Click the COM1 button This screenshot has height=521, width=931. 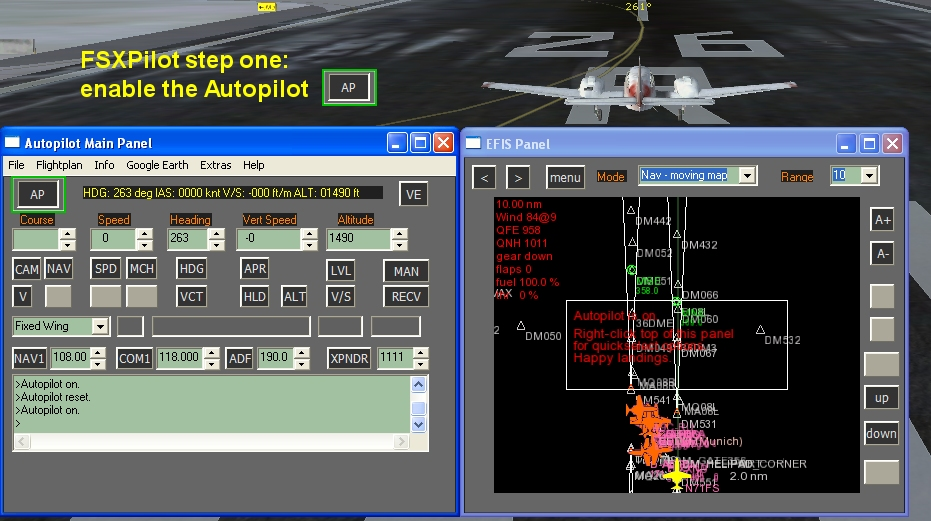134,358
